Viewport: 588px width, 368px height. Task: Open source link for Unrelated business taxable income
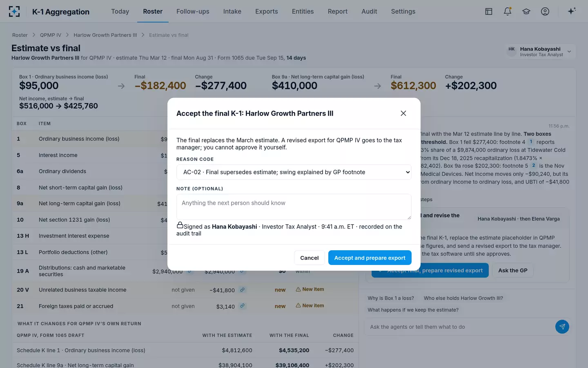243,290
